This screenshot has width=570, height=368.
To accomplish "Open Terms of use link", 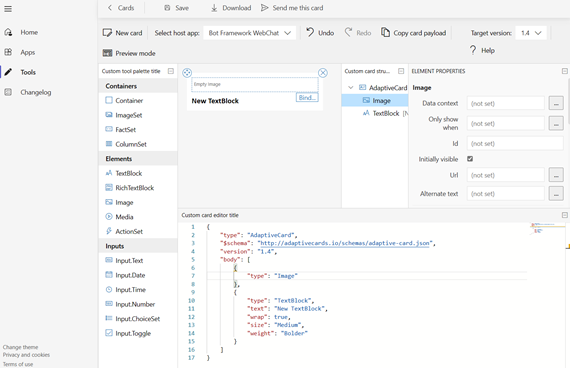I will click(x=18, y=364).
